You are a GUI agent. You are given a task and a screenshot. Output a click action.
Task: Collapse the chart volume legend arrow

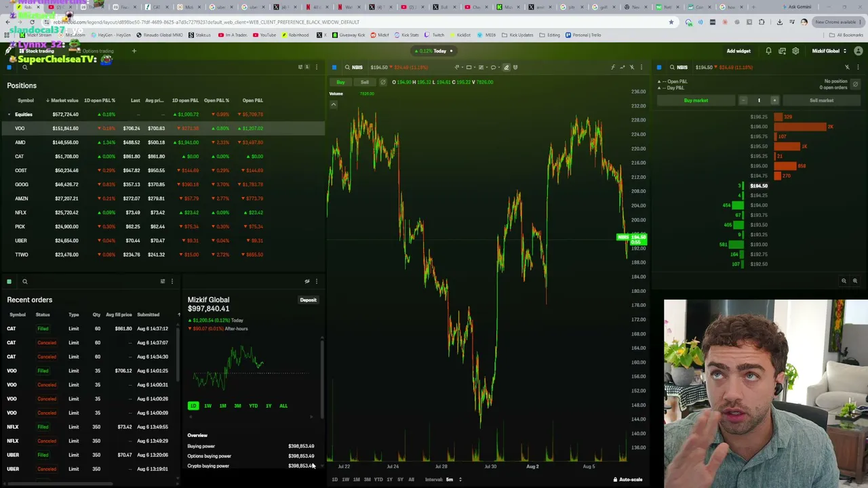pyautogui.click(x=333, y=104)
